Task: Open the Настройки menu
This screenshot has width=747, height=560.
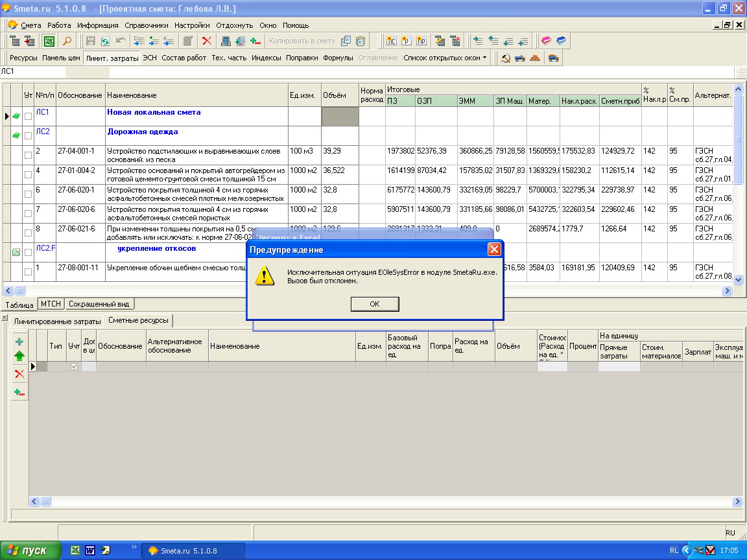Action: [x=192, y=25]
